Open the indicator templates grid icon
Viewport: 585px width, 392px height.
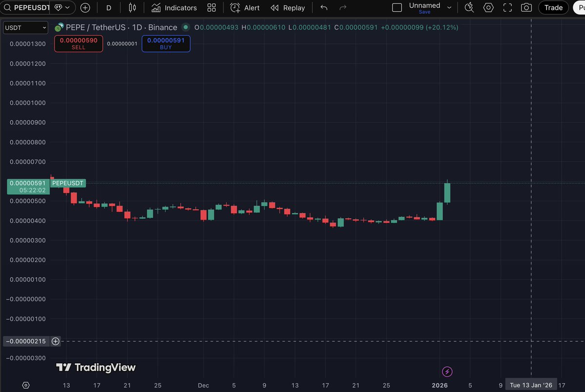tap(212, 8)
